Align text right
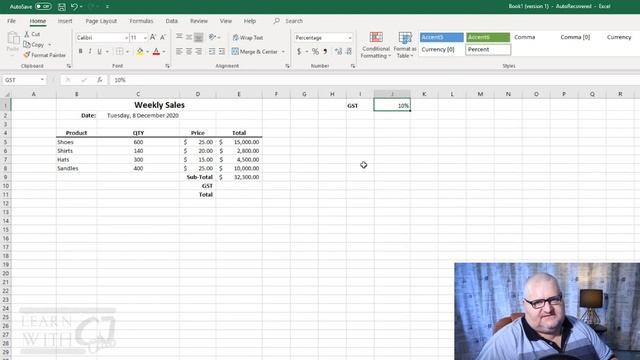 (198, 51)
